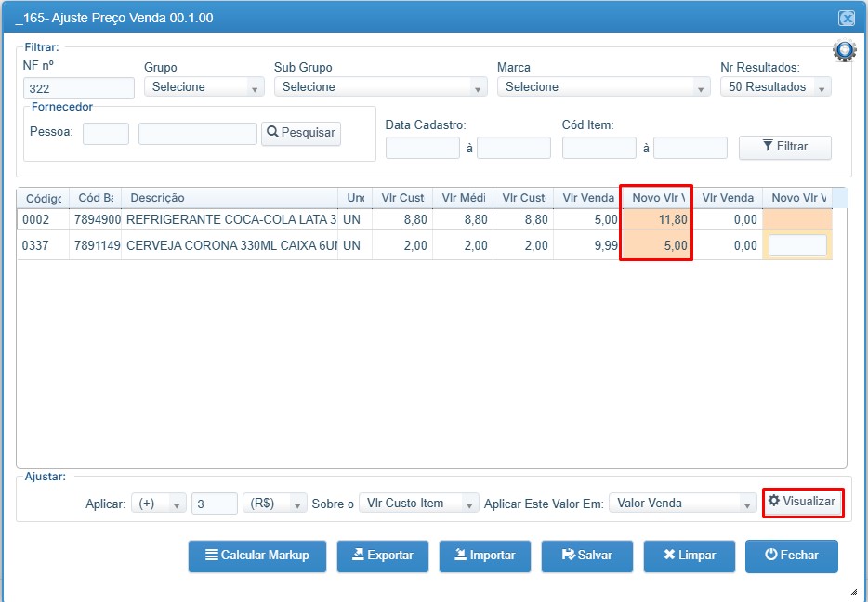Click the Salvar button
Screen dimensions: 868x602
pyautogui.click(x=587, y=556)
